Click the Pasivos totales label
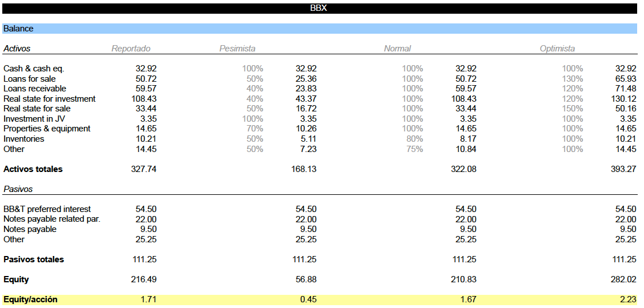This screenshot has width=644, height=308. [34, 259]
